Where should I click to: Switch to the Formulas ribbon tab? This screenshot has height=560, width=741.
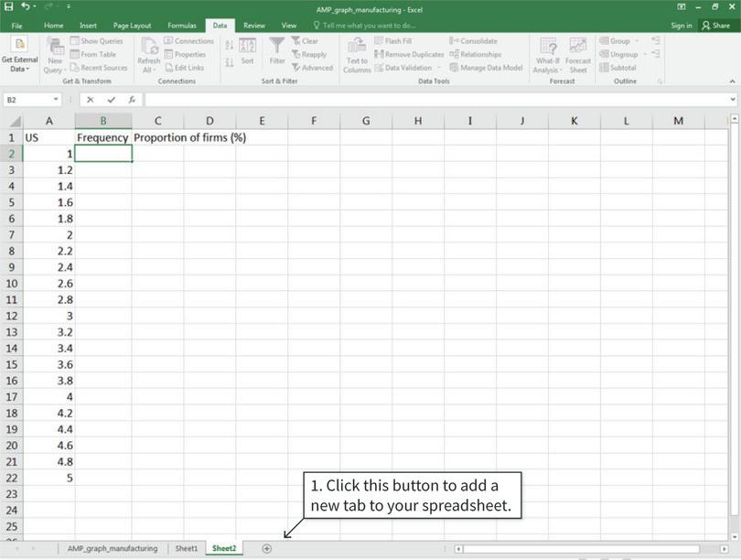point(181,25)
